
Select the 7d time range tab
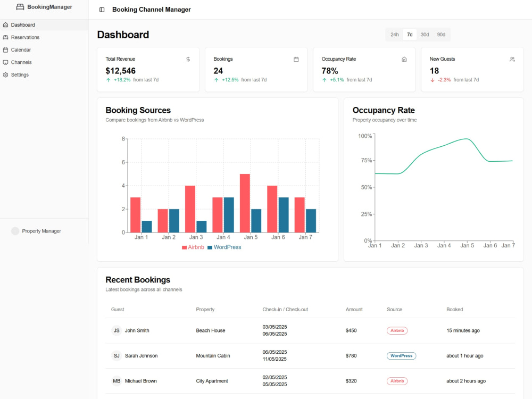pyautogui.click(x=410, y=35)
